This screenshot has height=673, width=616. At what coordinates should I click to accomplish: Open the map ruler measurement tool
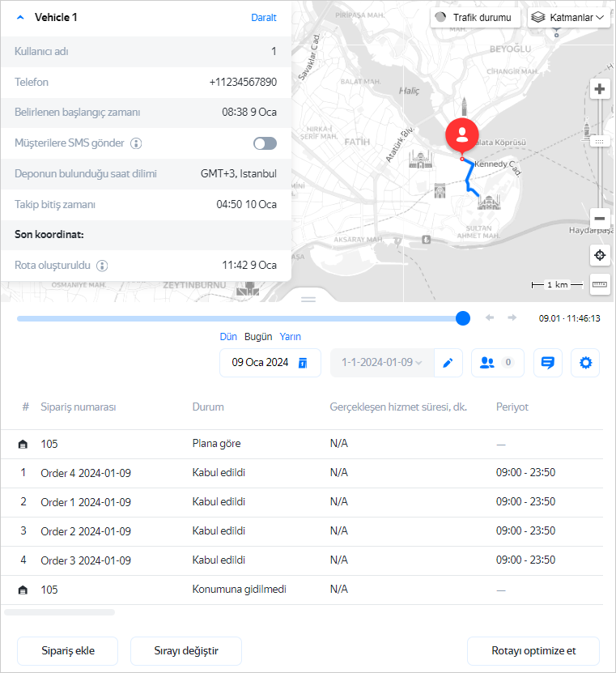click(599, 284)
